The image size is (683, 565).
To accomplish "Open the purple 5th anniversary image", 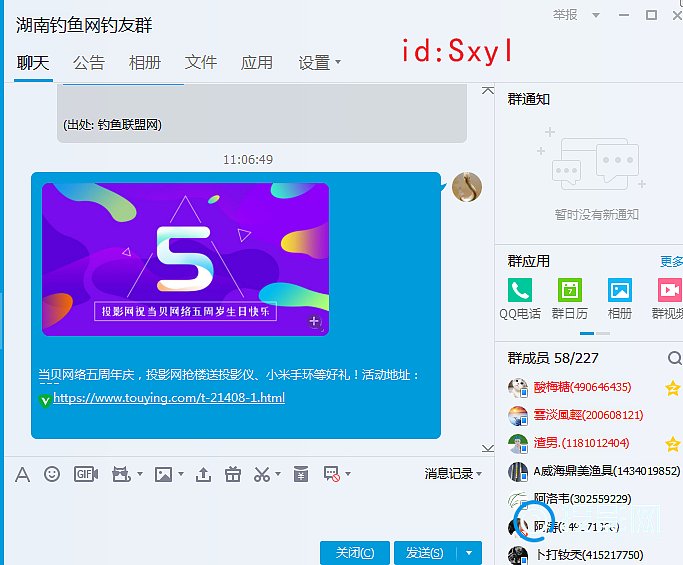I will pyautogui.click(x=185, y=259).
